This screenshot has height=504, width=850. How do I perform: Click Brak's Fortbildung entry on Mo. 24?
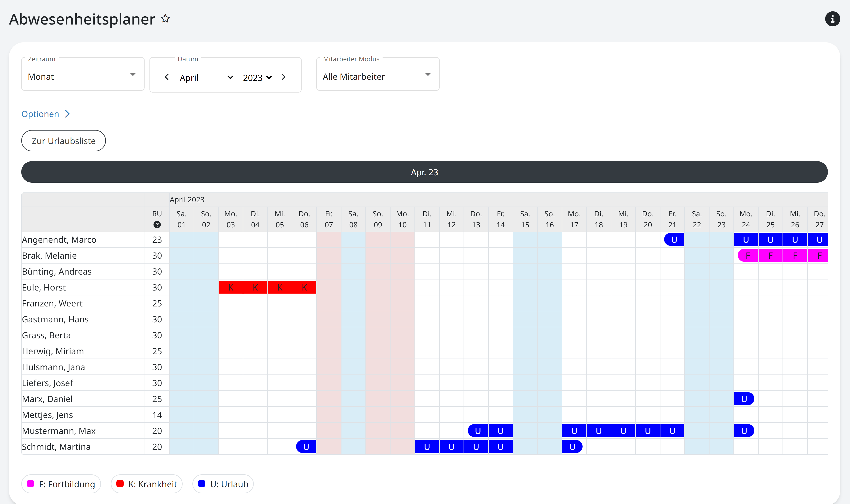(747, 255)
